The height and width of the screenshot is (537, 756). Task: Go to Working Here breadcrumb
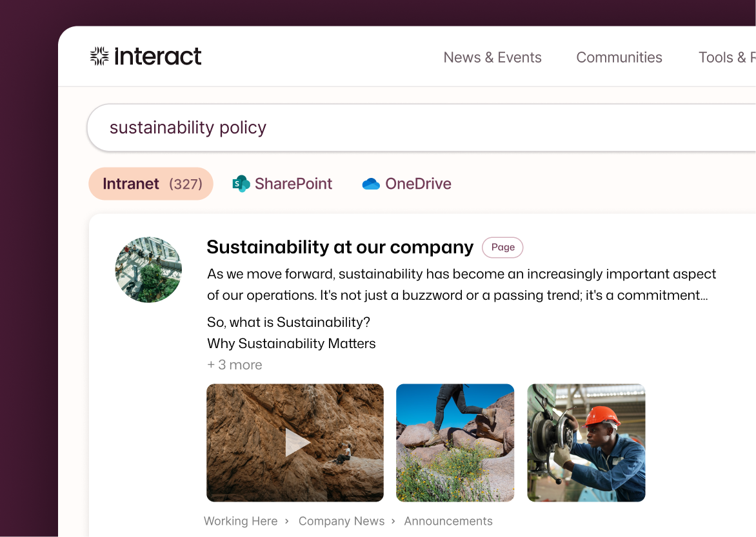click(x=241, y=521)
